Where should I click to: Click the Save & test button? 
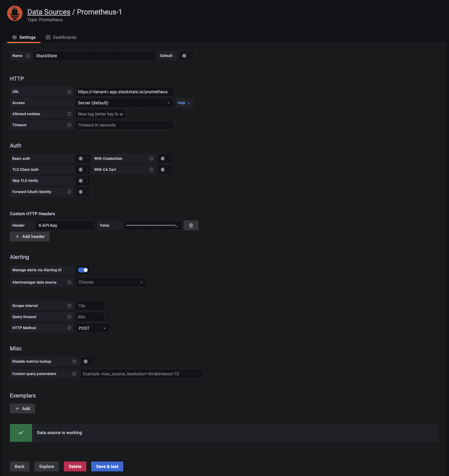107,466
